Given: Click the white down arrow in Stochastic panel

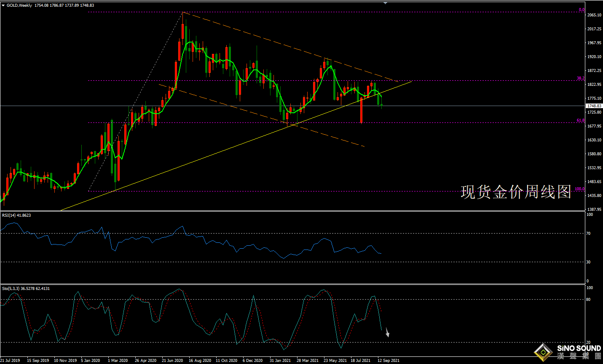Looking at the screenshot, I should coord(387,333).
